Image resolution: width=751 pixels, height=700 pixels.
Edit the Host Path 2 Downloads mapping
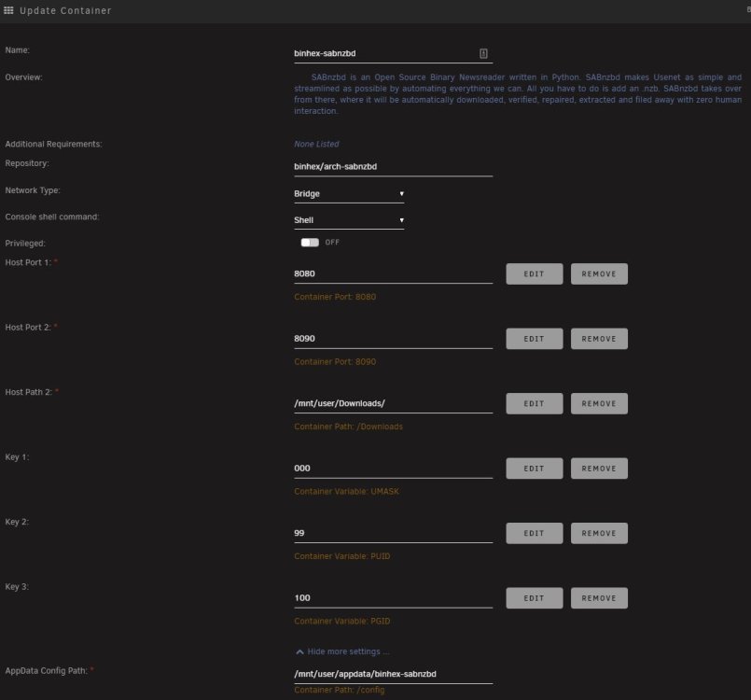coord(534,403)
